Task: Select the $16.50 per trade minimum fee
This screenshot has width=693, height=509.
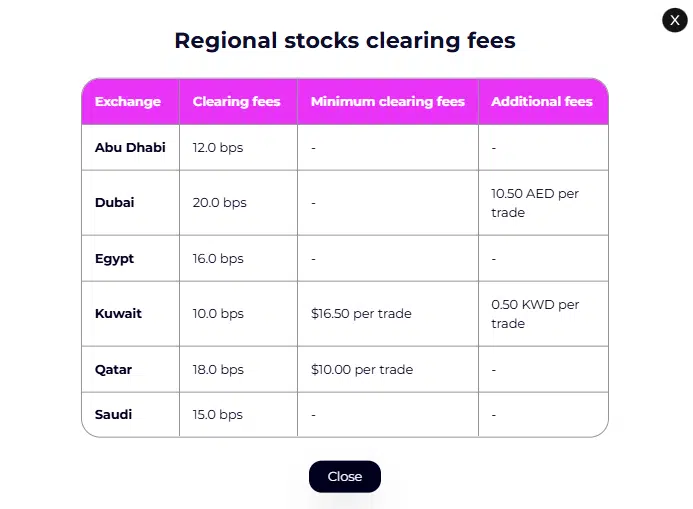Action: [361, 313]
